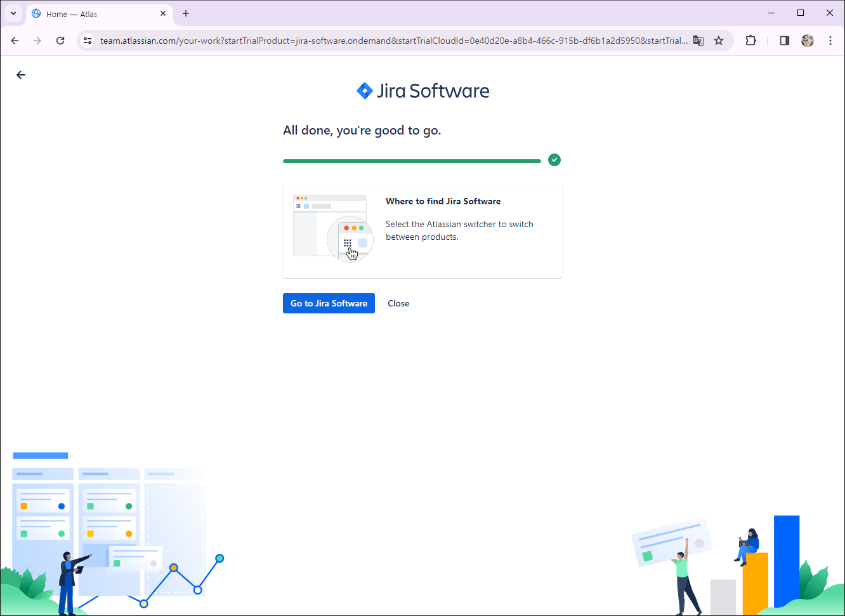
Task: Click the browser forward button
Action: coord(37,41)
